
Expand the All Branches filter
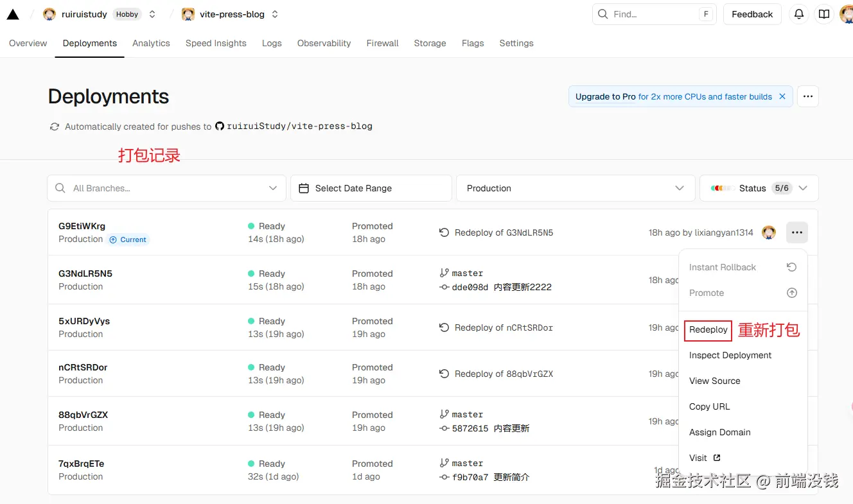point(167,188)
